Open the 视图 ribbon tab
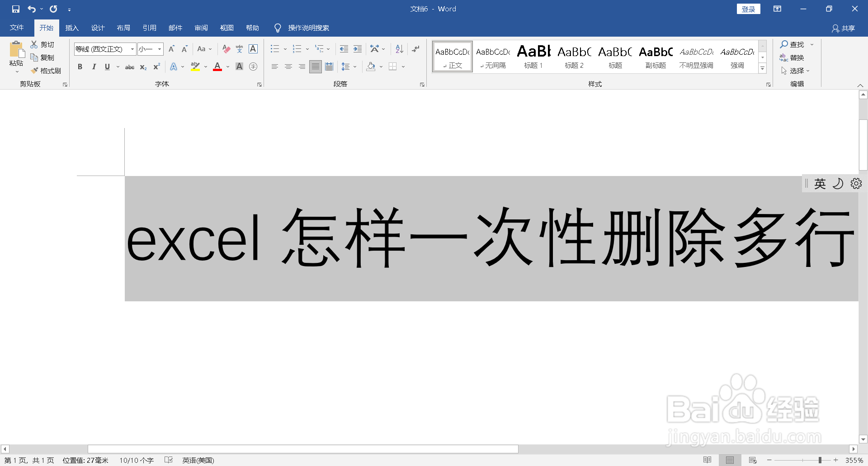The height and width of the screenshot is (466, 868). click(227, 28)
